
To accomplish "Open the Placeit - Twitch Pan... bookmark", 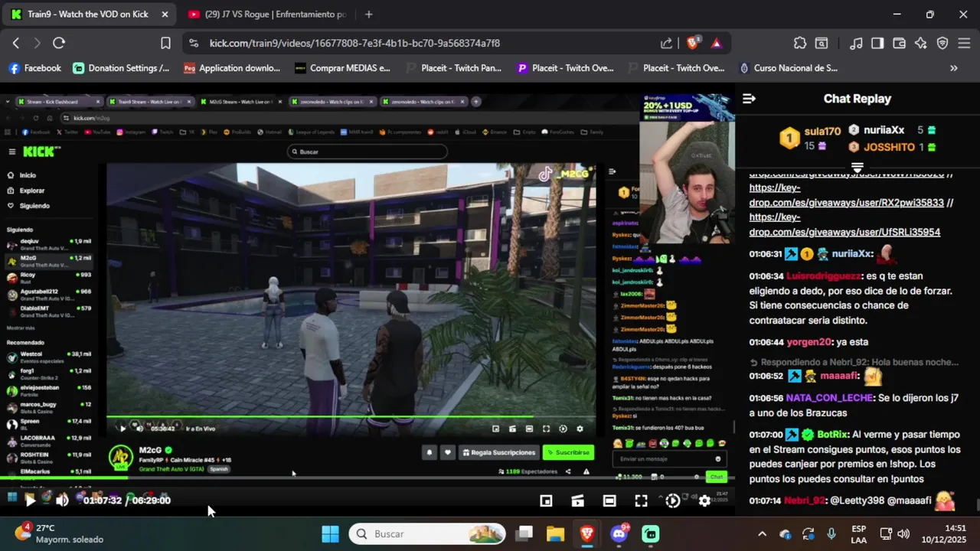I will [453, 68].
